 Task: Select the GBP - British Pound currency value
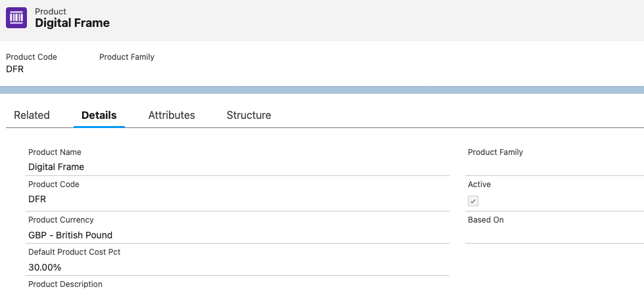70,235
